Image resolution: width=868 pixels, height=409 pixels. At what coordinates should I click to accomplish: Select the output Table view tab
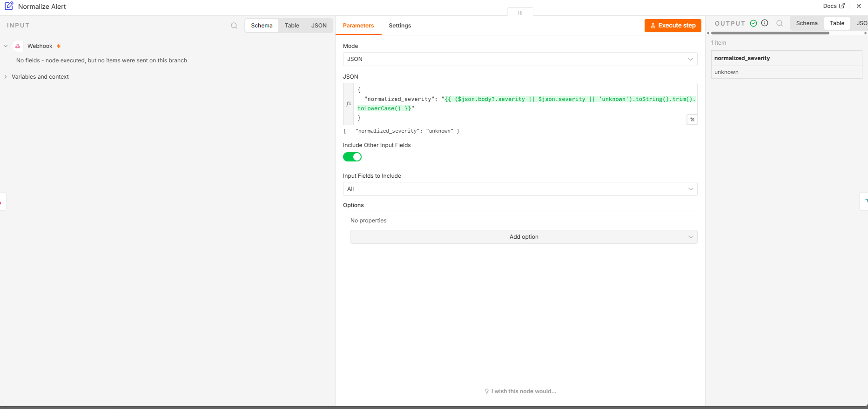[x=837, y=23]
